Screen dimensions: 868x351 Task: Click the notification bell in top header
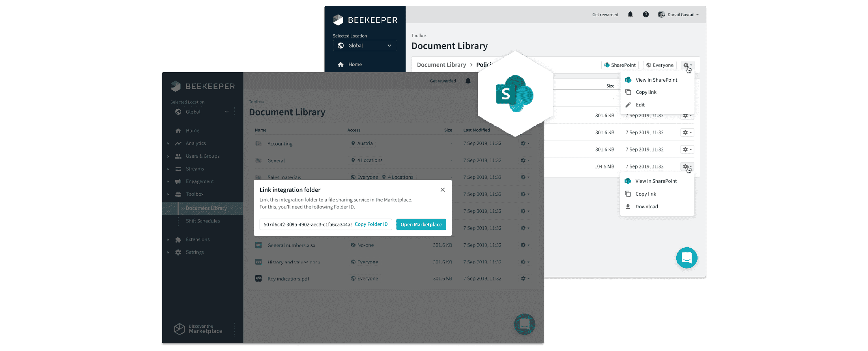[630, 15]
